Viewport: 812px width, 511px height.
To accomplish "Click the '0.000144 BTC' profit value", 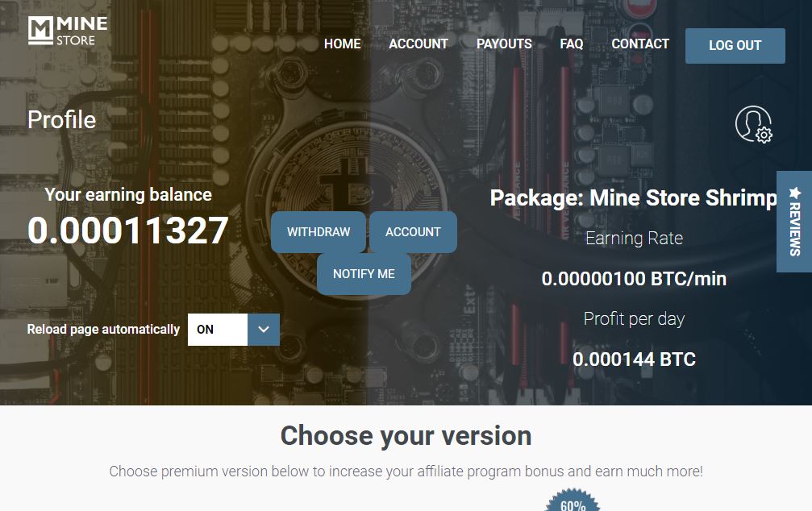I will [634, 359].
